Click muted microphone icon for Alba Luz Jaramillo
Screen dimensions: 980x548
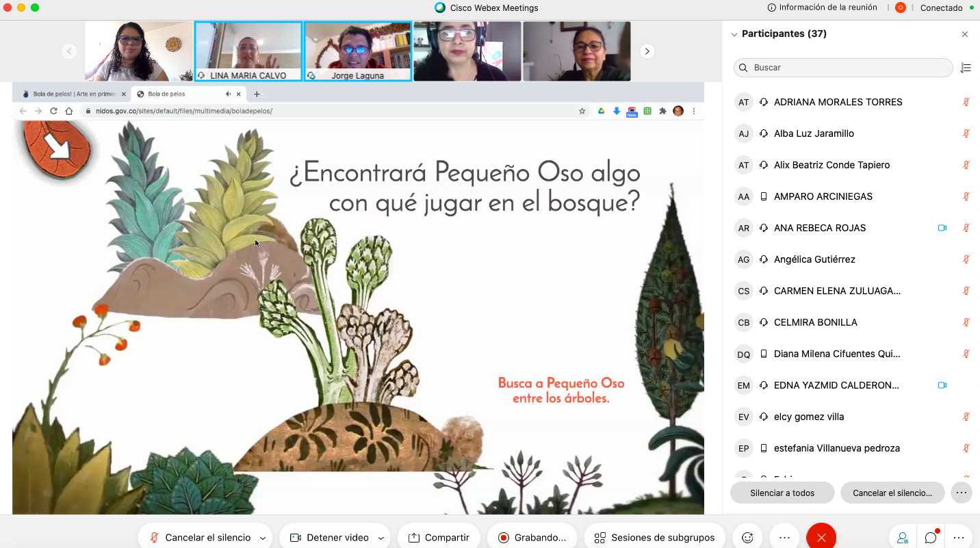pyautogui.click(x=966, y=133)
